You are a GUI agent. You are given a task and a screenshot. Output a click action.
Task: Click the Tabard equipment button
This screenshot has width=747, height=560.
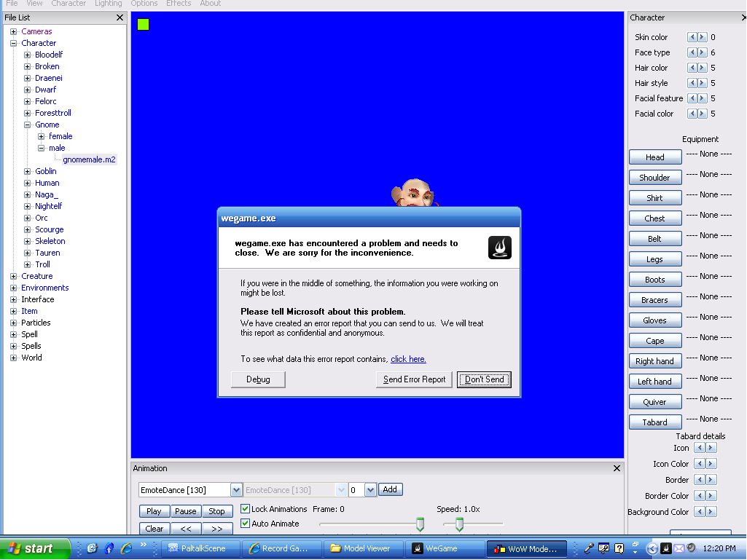pyautogui.click(x=655, y=422)
